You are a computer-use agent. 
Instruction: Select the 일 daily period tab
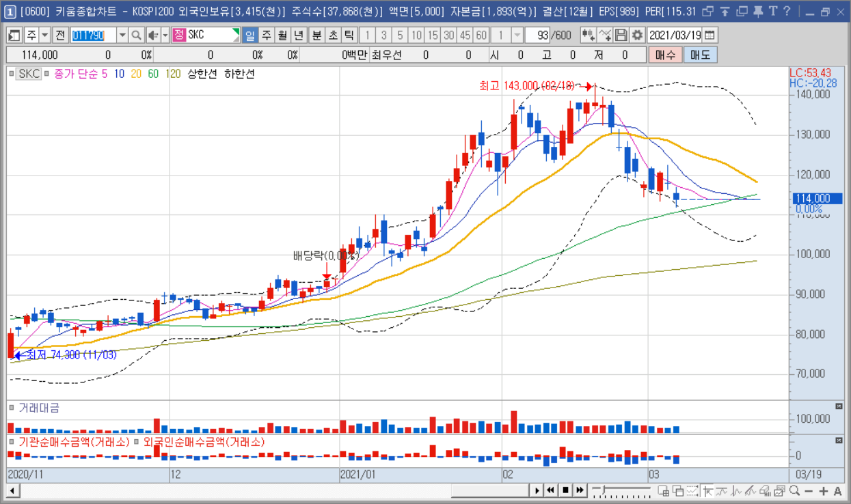250,35
